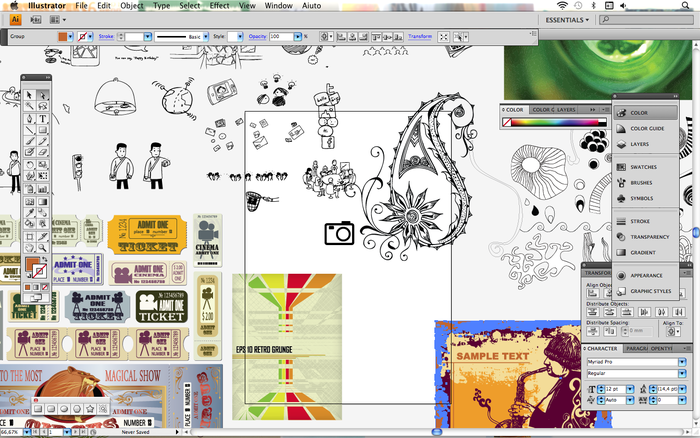
Task: Select the Direct Selection tool
Action: [43, 95]
